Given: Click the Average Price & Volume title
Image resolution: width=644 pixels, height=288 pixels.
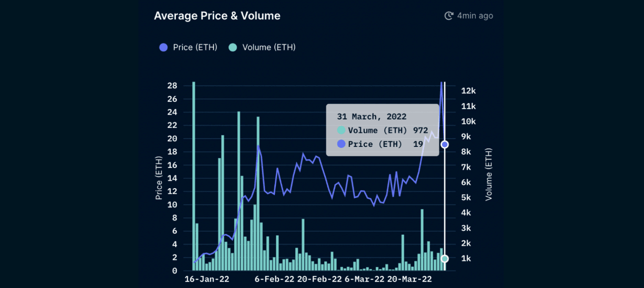Looking at the screenshot, I should click(217, 16).
